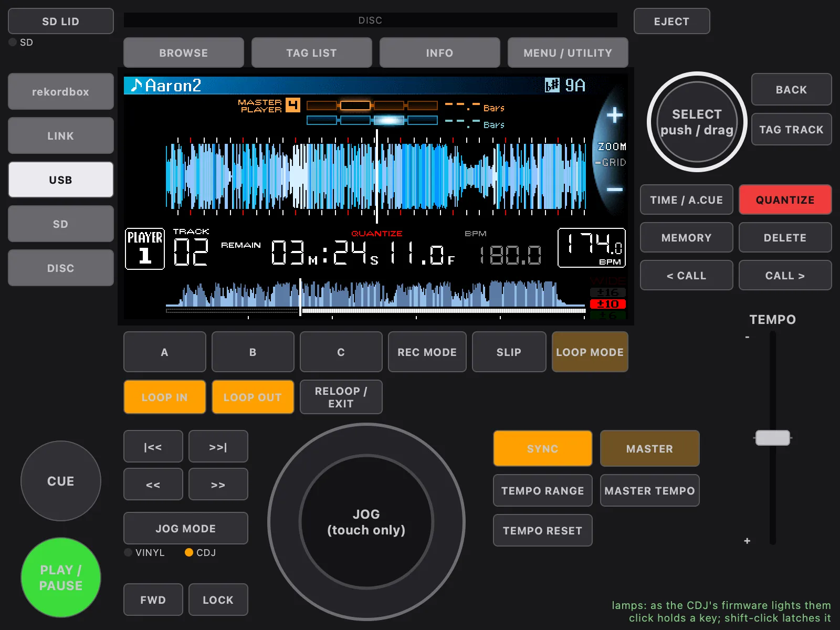840x630 pixels.
Task: Toggle SYNC mode
Action: 543,448
